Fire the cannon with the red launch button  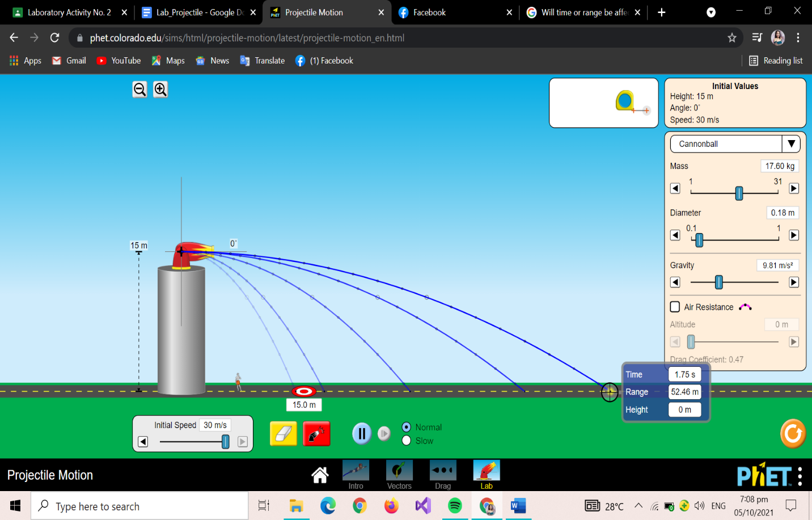click(316, 433)
